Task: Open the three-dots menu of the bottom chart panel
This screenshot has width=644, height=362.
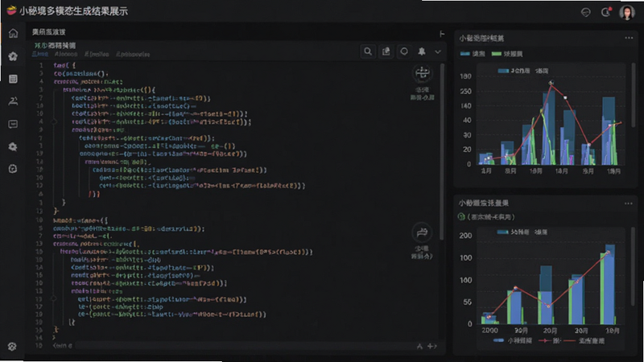Action: click(629, 204)
